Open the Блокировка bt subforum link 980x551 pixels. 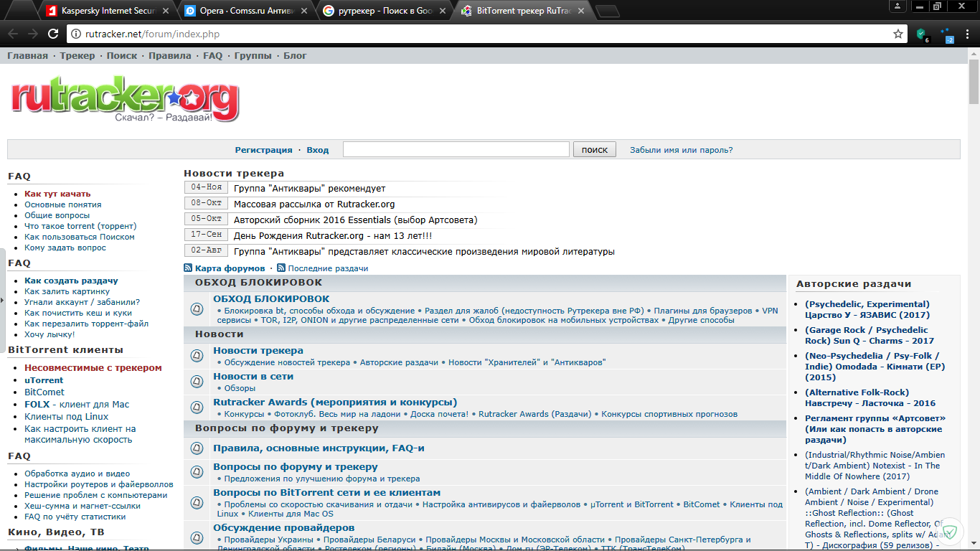319,311
